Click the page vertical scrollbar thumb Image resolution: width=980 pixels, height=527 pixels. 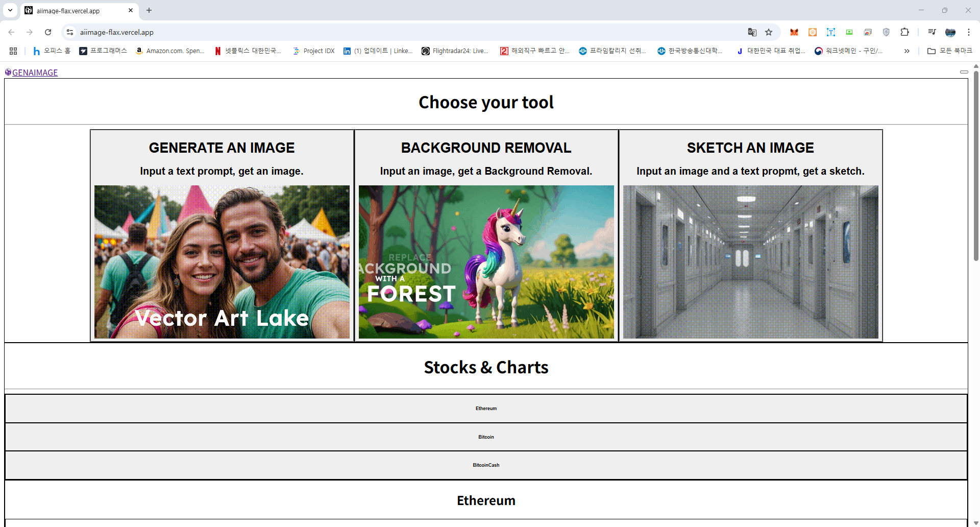point(976,166)
